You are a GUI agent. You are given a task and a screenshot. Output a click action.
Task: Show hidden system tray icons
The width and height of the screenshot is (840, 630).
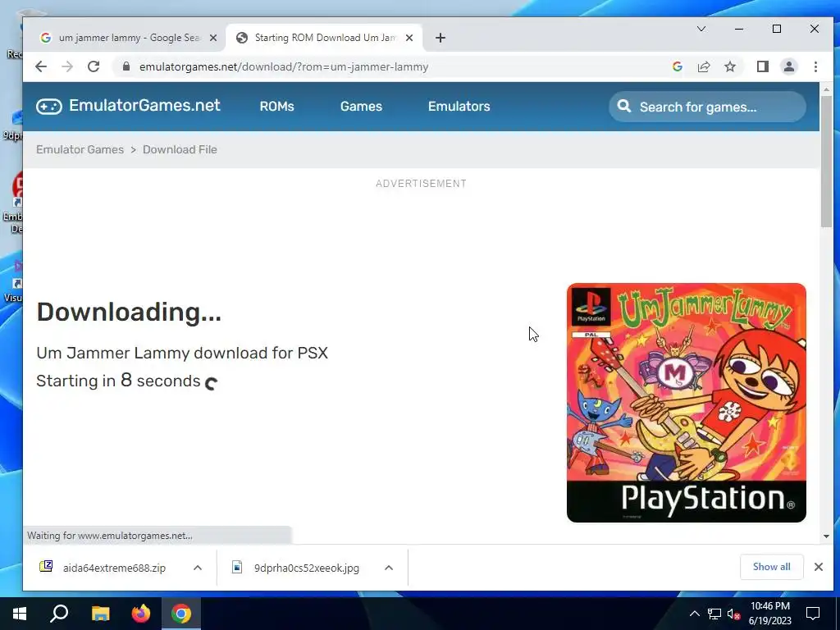coord(694,614)
